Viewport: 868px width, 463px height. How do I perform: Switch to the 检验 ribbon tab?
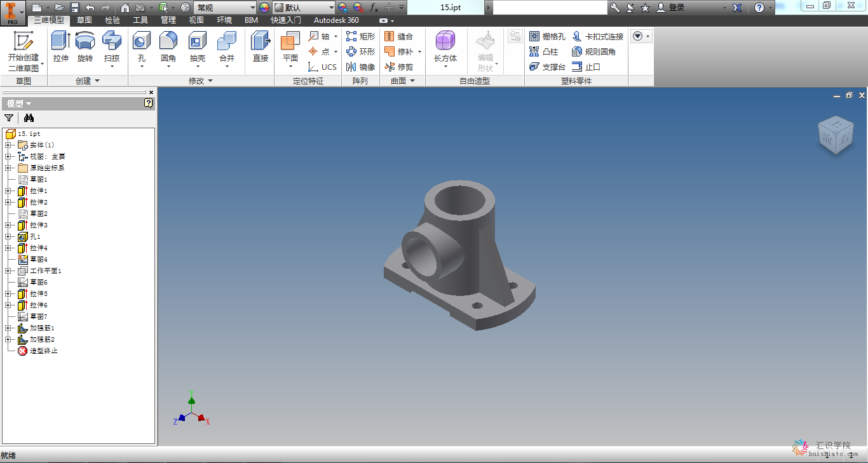112,20
